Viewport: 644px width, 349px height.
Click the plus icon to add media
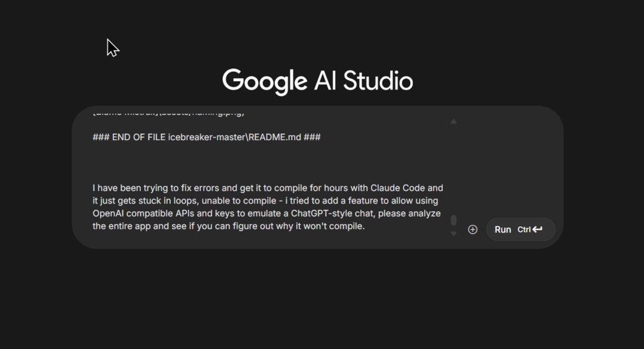point(473,229)
